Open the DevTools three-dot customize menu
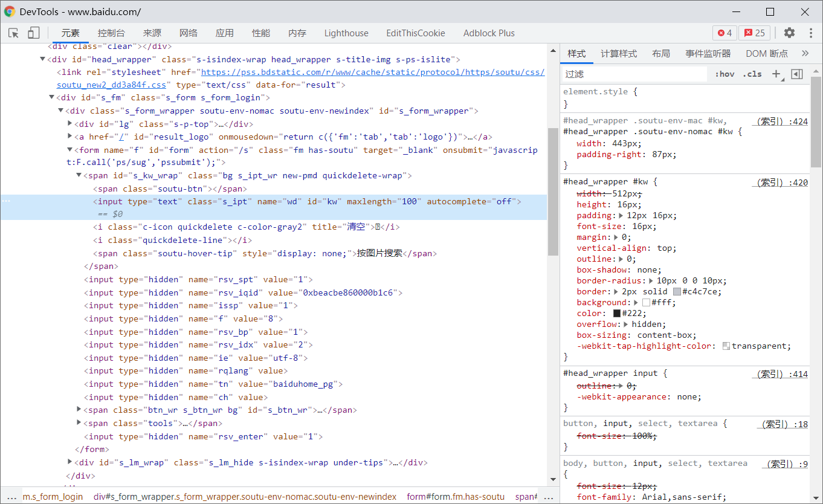This screenshot has height=504, width=823. (811, 33)
